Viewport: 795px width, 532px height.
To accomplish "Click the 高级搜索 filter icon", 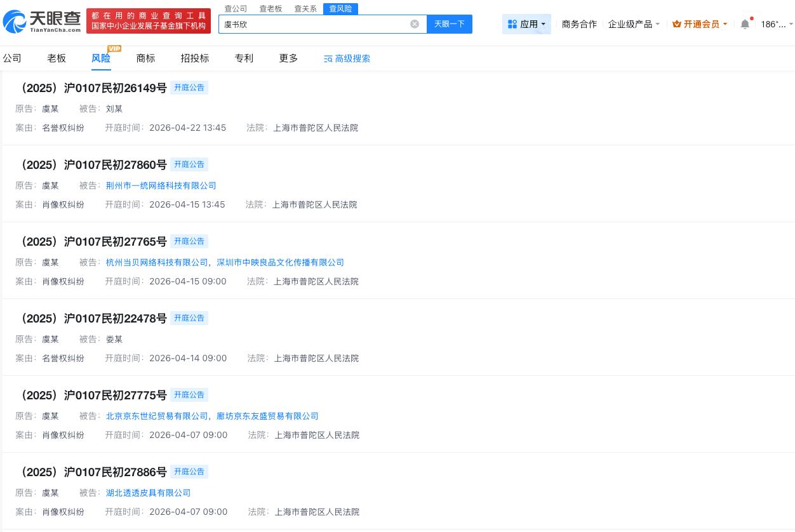I will point(328,58).
